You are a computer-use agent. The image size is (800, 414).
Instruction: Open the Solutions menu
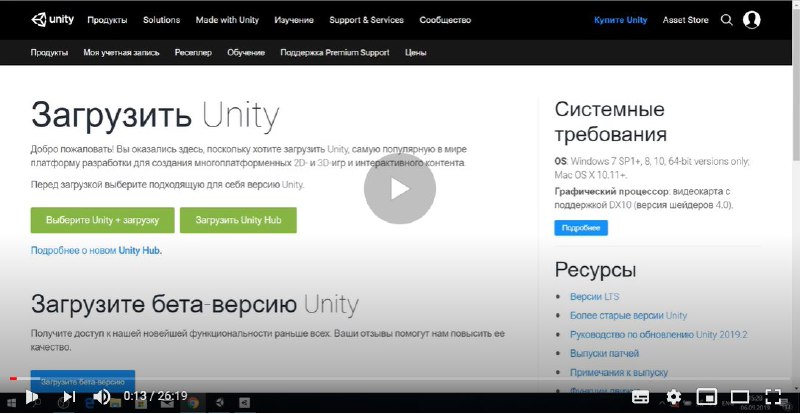[x=161, y=20]
